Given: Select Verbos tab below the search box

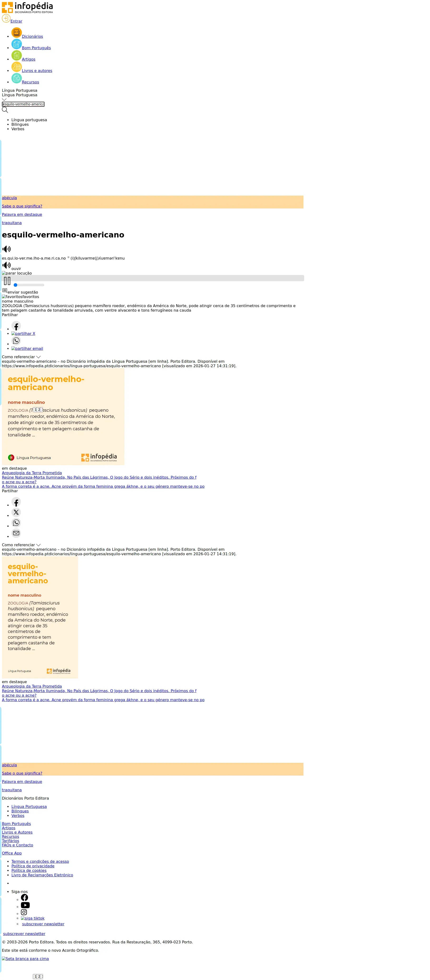Looking at the screenshot, I should click(18, 129).
